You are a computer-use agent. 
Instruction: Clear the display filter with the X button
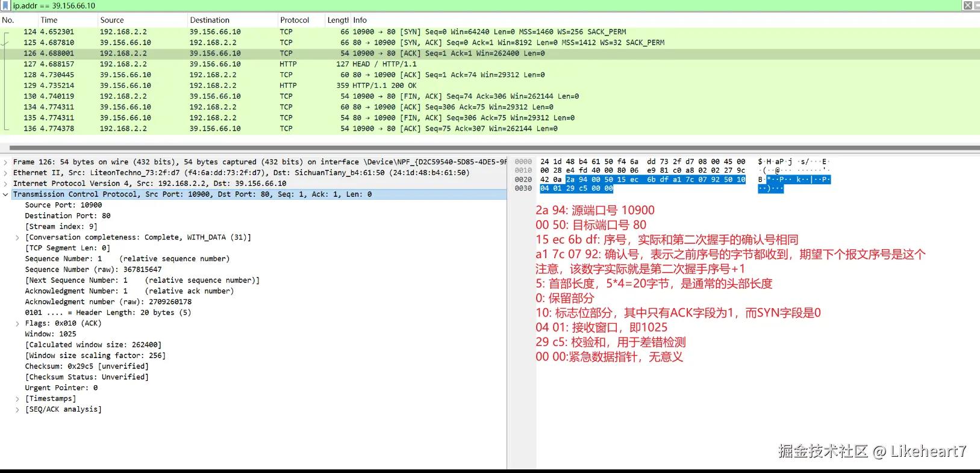pyautogui.click(x=968, y=5)
